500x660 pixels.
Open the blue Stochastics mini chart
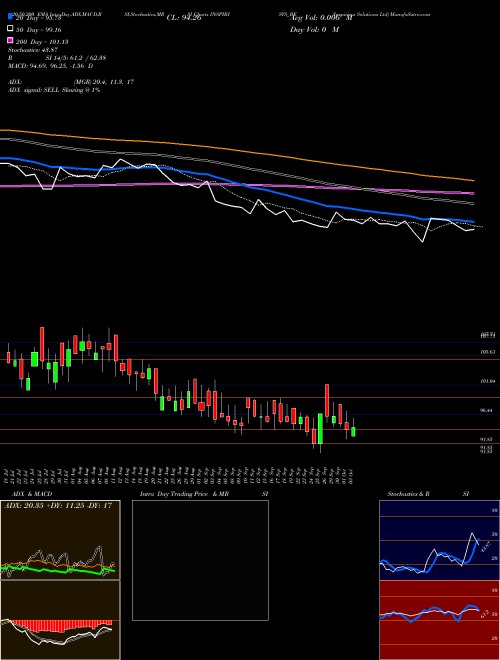coord(439,540)
